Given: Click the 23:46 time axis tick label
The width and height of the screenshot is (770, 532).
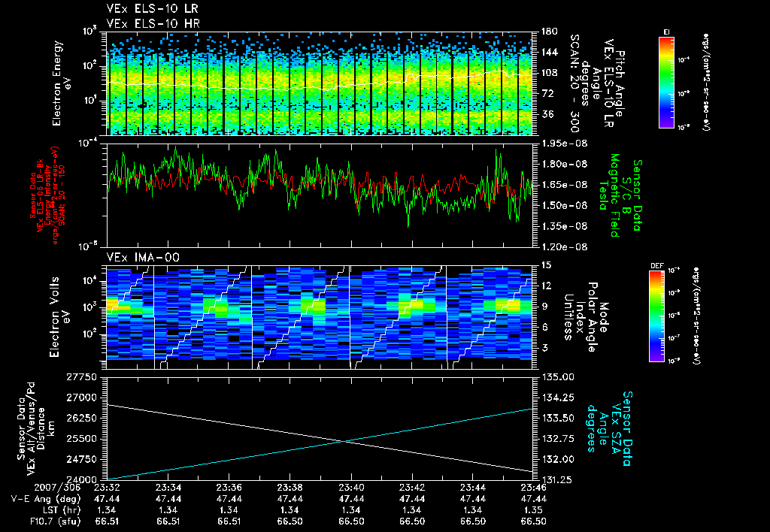Looking at the screenshot, I should [x=534, y=488].
